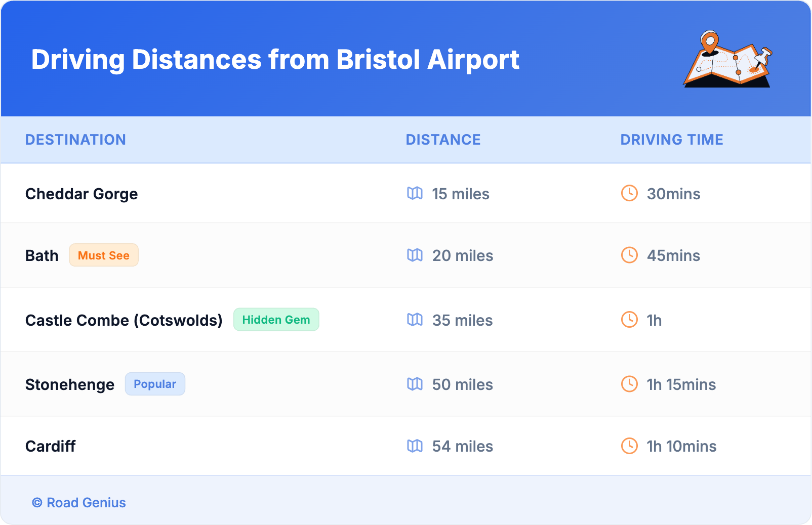Click the map illustration in the header
The height and width of the screenshot is (525, 812).
click(x=728, y=59)
